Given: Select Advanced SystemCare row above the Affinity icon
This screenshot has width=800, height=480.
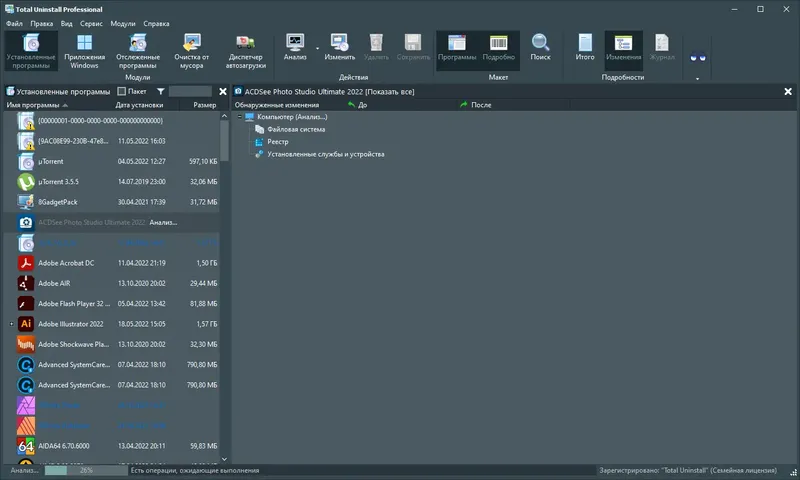Looking at the screenshot, I should click(112, 385).
